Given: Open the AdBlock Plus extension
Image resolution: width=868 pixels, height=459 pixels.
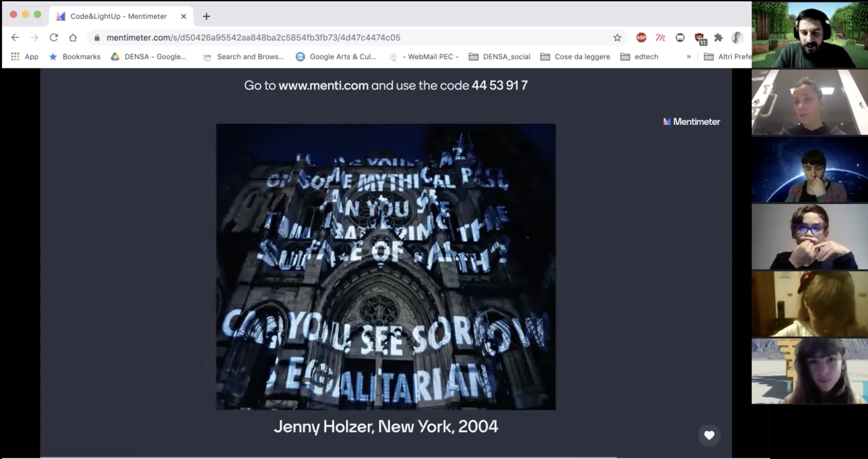Looking at the screenshot, I should 641,37.
